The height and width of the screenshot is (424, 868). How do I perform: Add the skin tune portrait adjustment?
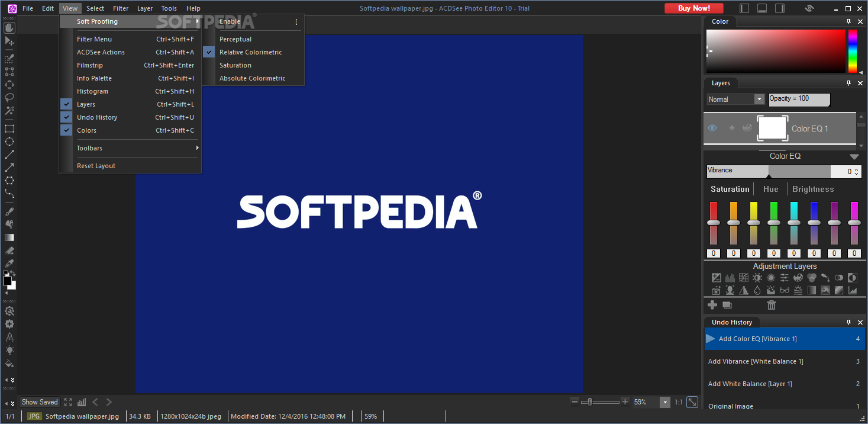pyautogui.click(x=730, y=290)
